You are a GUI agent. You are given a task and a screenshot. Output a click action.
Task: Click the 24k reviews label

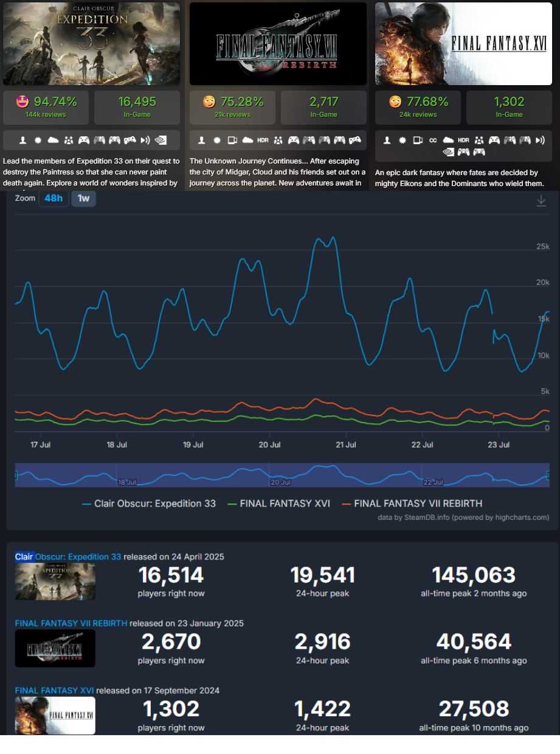pyautogui.click(x=418, y=114)
